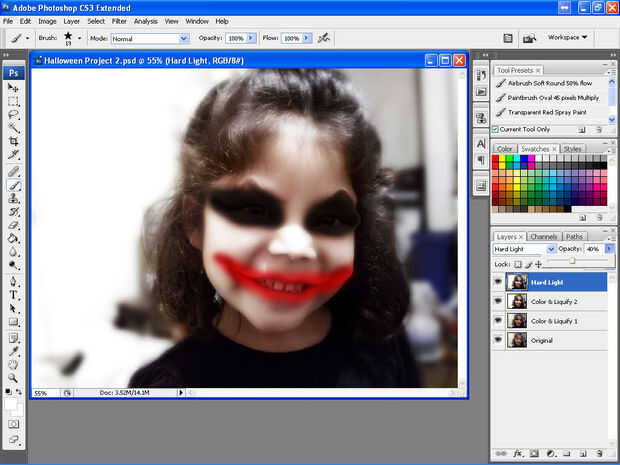Hide the Original layer
620x465 pixels.
(498, 340)
